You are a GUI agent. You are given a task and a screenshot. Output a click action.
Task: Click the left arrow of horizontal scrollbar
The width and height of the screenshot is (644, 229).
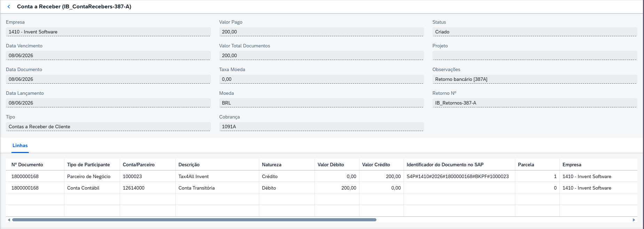pos(9,220)
